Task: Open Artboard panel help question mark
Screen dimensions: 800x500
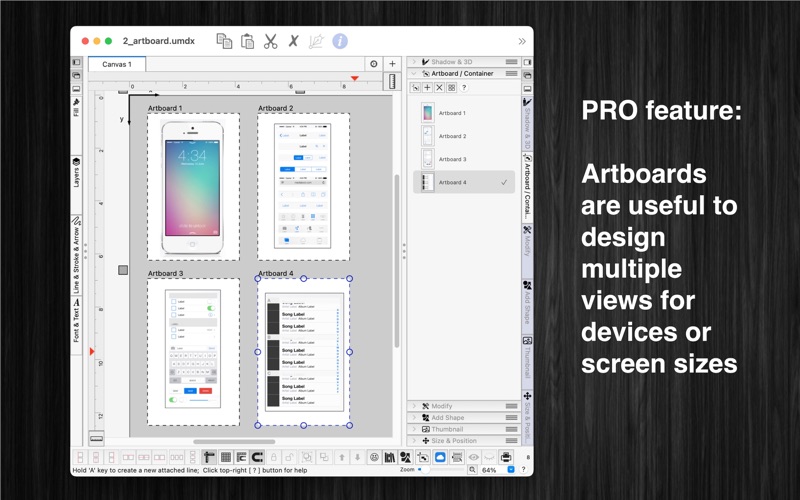Action: 464,88
